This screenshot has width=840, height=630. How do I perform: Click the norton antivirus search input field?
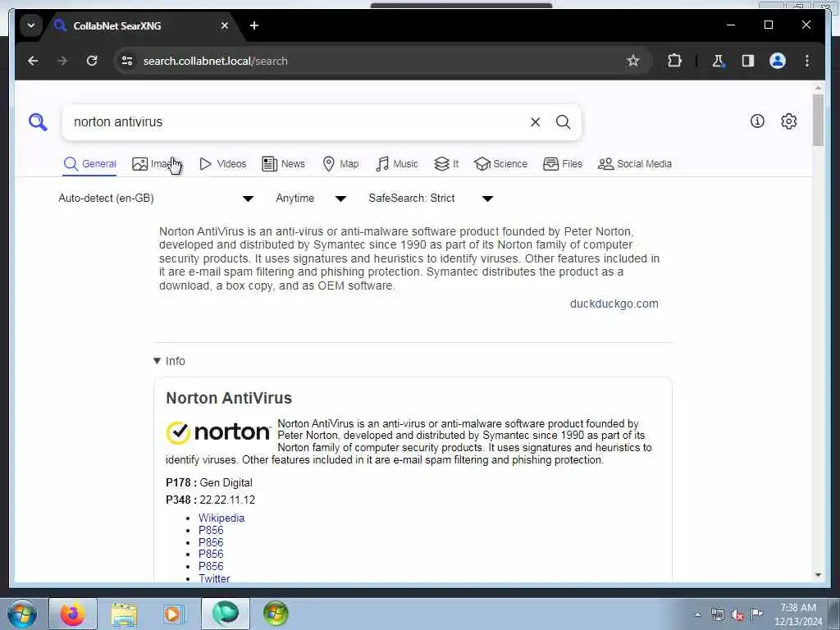[297, 122]
